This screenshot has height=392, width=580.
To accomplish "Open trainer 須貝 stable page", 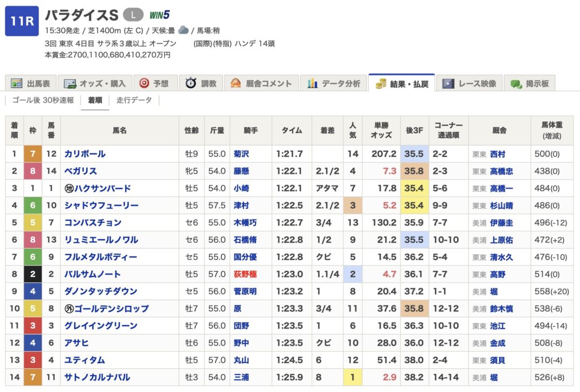I will tap(497, 361).
